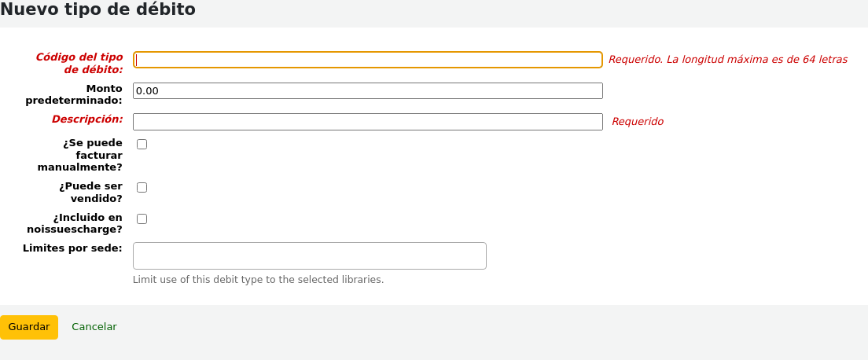
Task: Click the 'Monto predeterminado:' label text
Action: pos(74,94)
